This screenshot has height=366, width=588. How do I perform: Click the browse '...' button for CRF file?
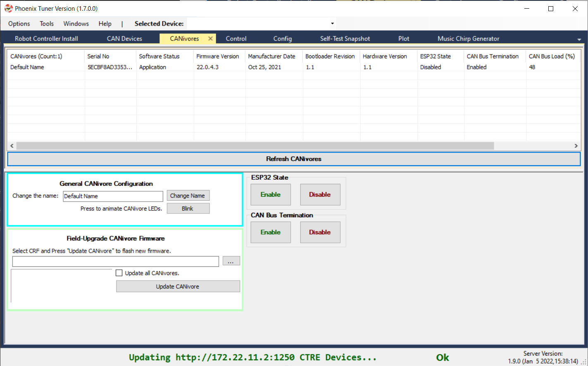231,261
